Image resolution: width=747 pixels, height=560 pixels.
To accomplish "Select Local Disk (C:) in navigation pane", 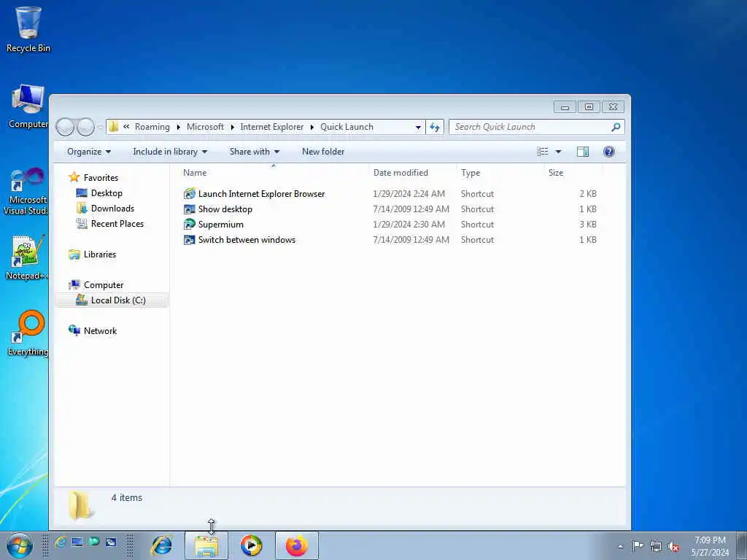I will click(x=112, y=300).
